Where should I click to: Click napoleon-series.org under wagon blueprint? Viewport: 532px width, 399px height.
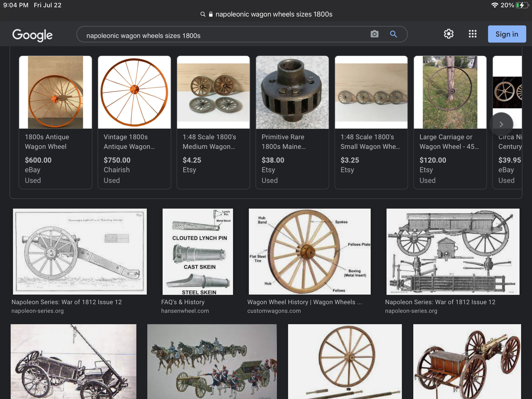(411, 311)
